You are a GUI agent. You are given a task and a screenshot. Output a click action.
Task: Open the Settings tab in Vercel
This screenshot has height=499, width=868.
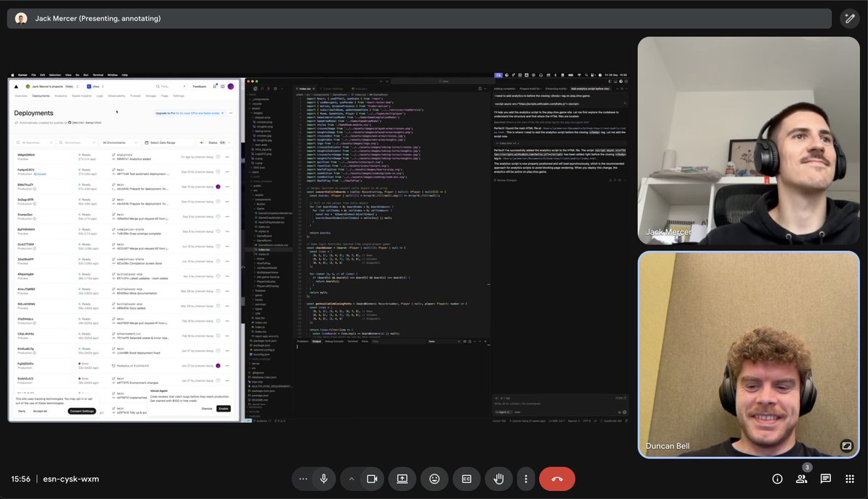178,95
